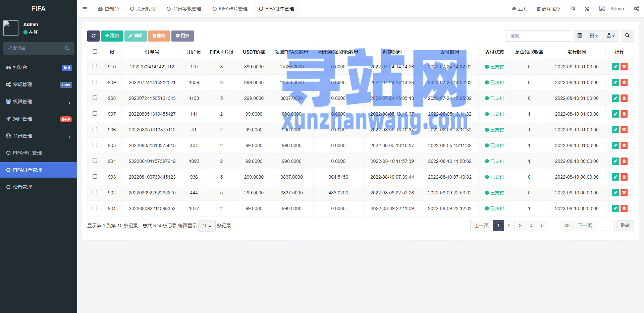Click the edit icon for row 906

pyautogui.click(x=615, y=130)
